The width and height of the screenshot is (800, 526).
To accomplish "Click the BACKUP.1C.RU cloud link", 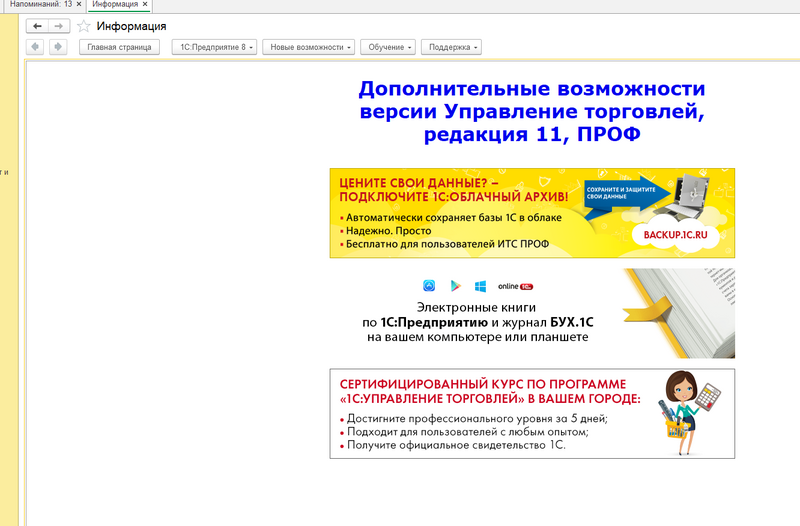I will click(x=676, y=235).
